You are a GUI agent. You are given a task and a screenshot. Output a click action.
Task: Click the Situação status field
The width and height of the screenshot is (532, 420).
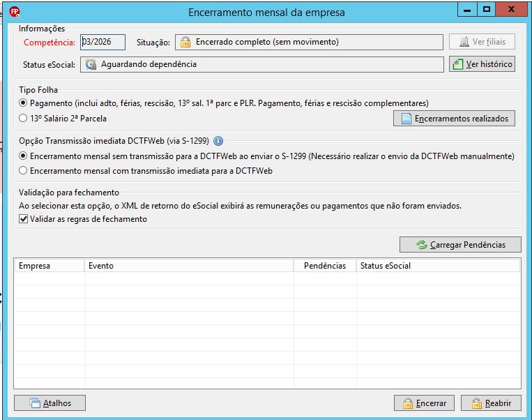coord(309,42)
